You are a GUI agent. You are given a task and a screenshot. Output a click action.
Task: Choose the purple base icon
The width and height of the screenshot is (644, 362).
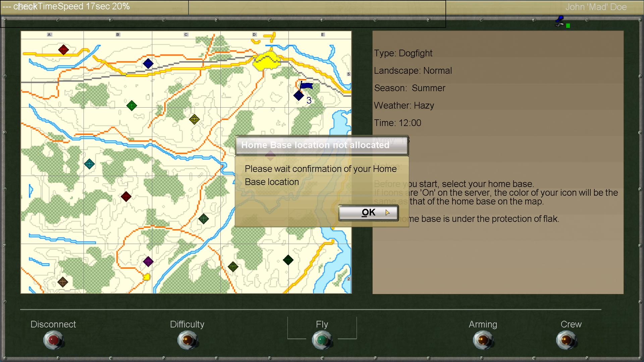(148, 261)
